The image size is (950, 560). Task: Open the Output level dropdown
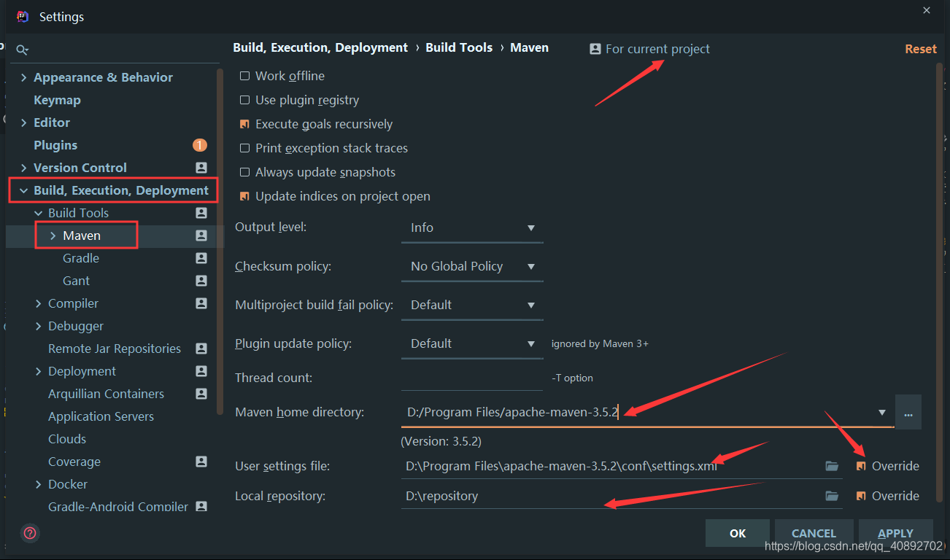point(472,228)
